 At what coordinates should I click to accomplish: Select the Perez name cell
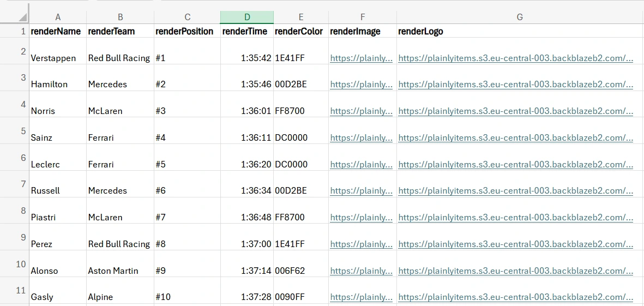(58, 237)
